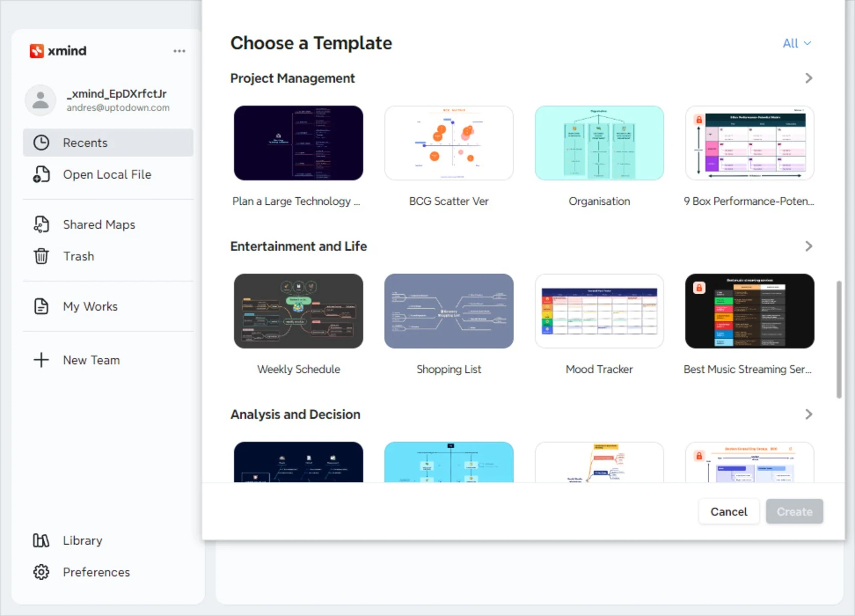Select the BCG Scatter Ver template

coord(449,143)
